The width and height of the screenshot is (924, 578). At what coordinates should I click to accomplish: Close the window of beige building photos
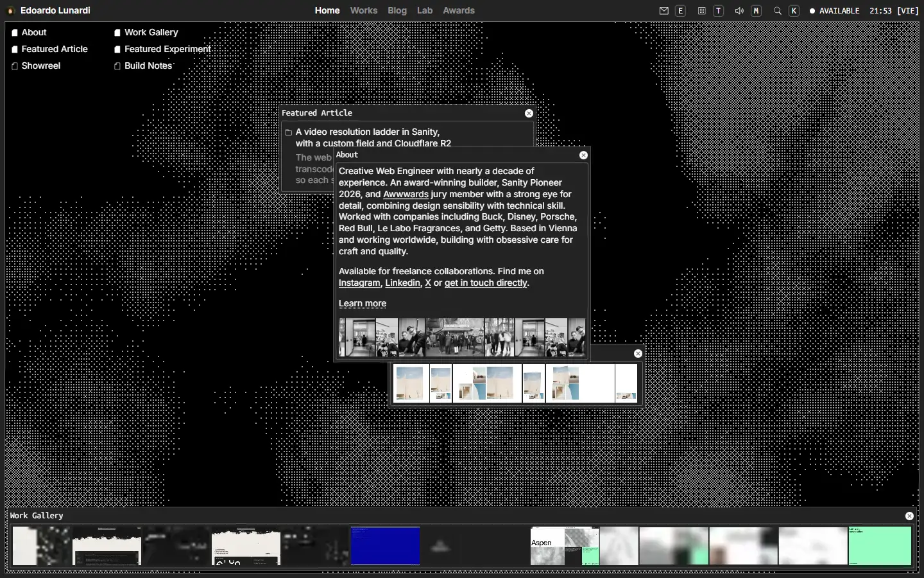coord(638,353)
